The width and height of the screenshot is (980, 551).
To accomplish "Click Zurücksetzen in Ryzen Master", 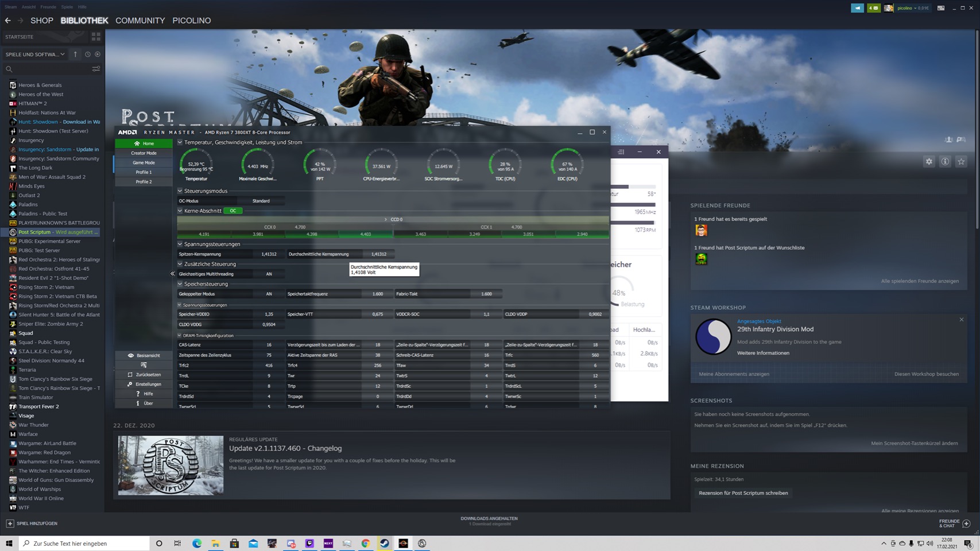I will pos(144,375).
